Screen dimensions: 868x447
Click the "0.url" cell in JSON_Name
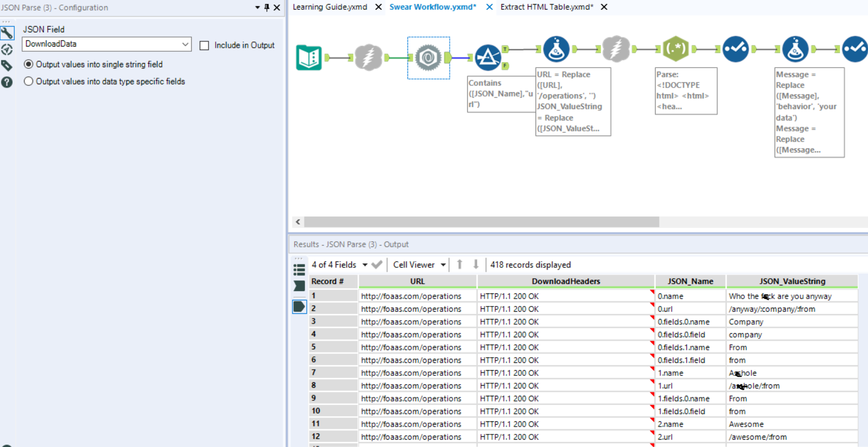690,309
